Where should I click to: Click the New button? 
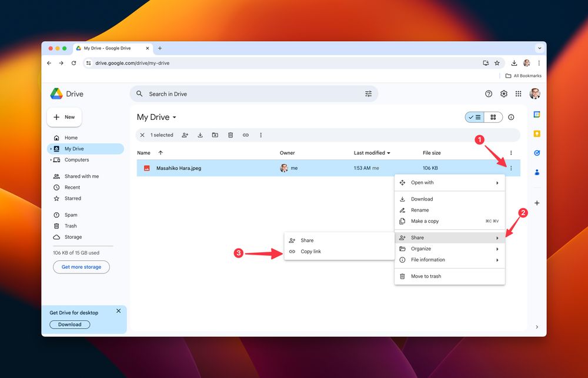(64, 117)
